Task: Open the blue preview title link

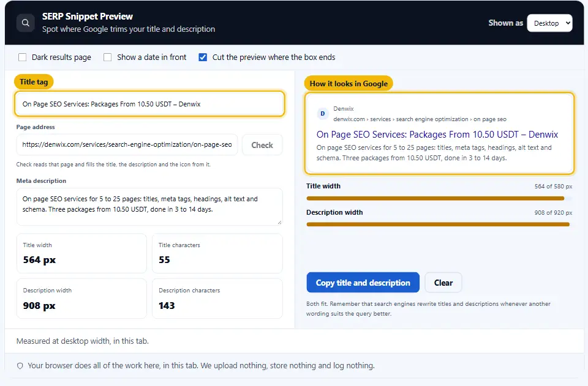Action: [437, 135]
